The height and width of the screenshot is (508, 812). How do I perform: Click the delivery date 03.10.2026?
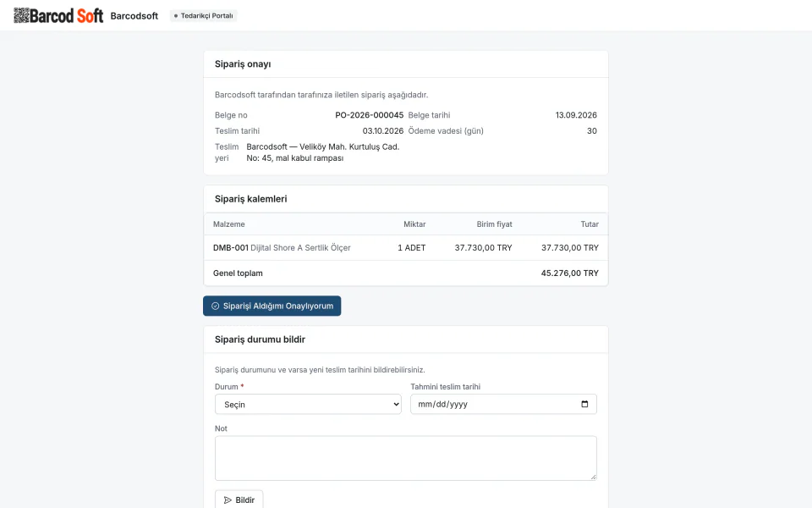pyautogui.click(x=382, y=131)
